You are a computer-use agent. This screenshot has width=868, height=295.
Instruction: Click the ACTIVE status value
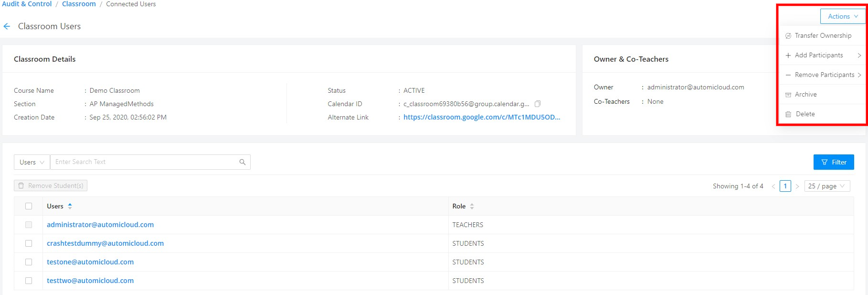coord(414,90)
